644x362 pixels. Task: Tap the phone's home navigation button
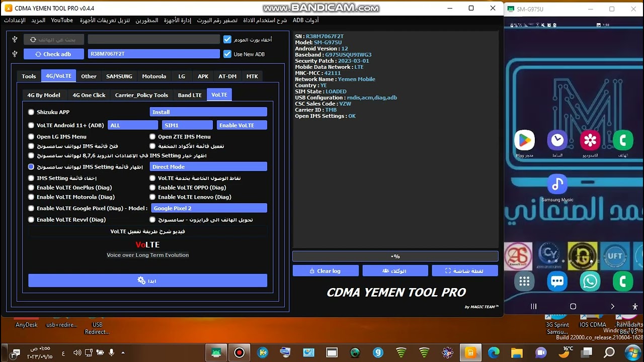pyautogui.click(x=573, y=306)
